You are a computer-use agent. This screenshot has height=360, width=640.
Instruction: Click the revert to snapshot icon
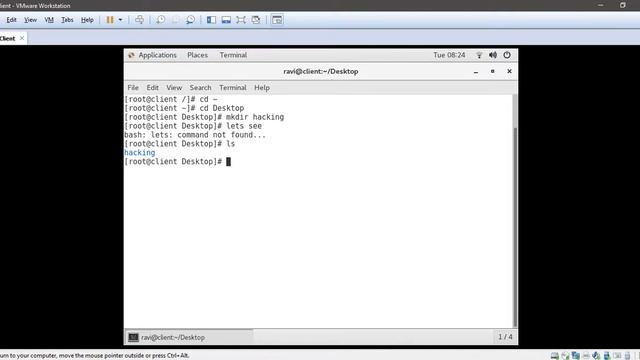tap(176, 20)
